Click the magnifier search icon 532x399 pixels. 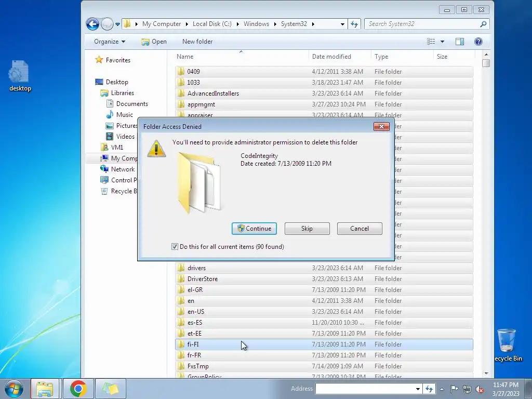click(x=484, y=24)
